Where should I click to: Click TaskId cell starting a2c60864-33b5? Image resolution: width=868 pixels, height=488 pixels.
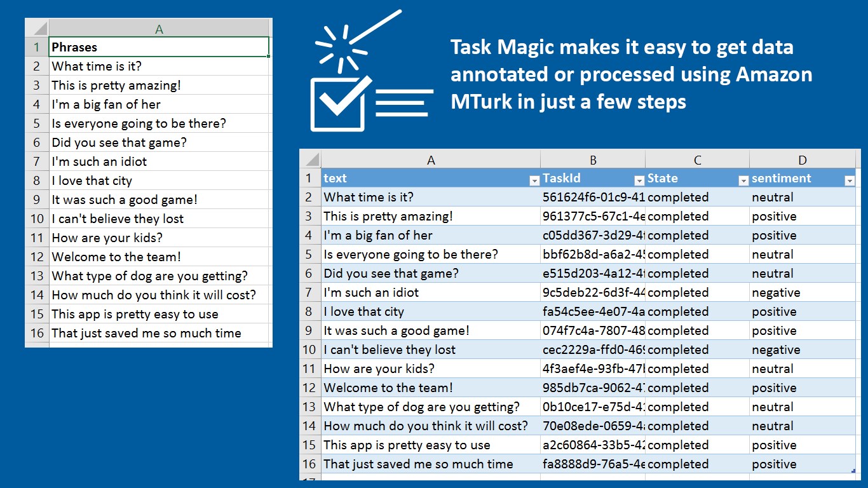point(593,445)
